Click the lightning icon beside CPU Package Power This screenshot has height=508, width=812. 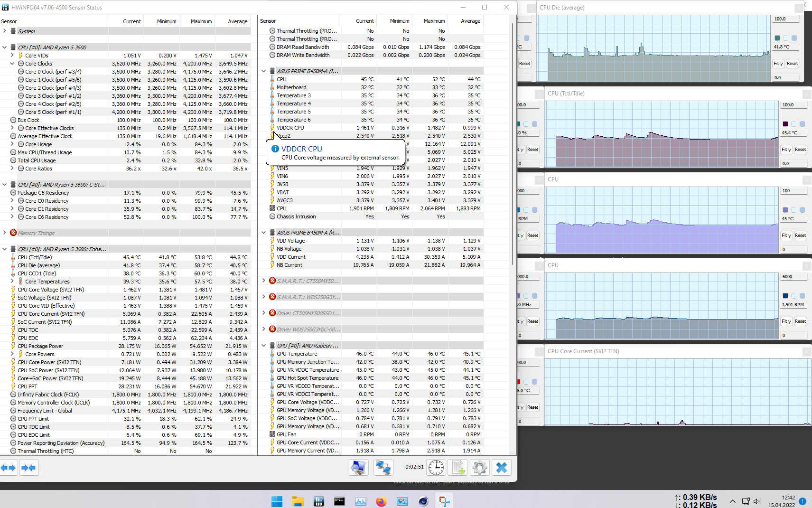click(x=13, y=346)
